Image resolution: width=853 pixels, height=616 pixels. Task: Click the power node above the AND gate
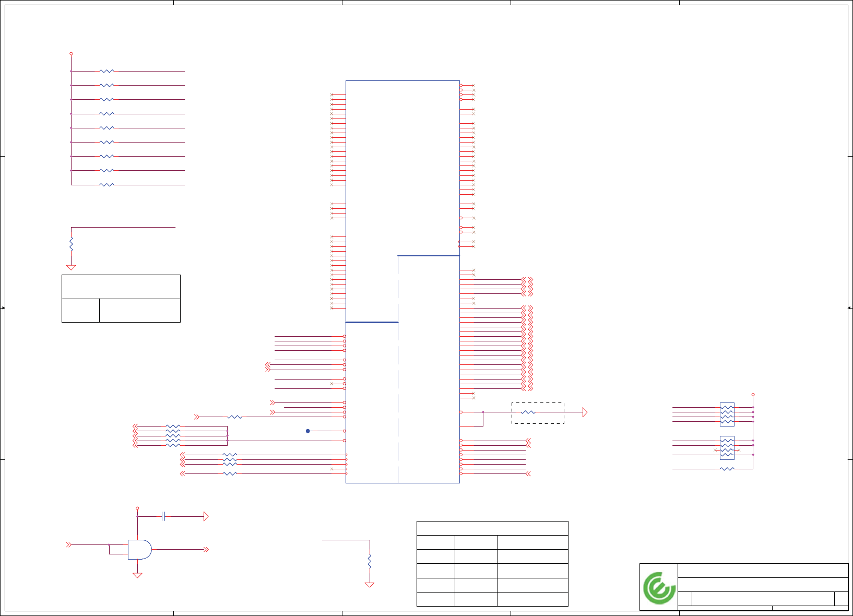click(137, 508)
